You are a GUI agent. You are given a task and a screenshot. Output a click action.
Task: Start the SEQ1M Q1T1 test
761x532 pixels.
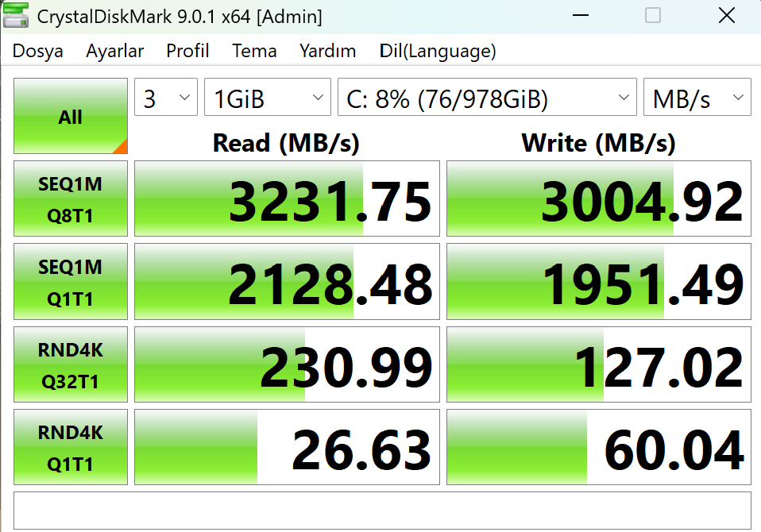coord(71,282)
